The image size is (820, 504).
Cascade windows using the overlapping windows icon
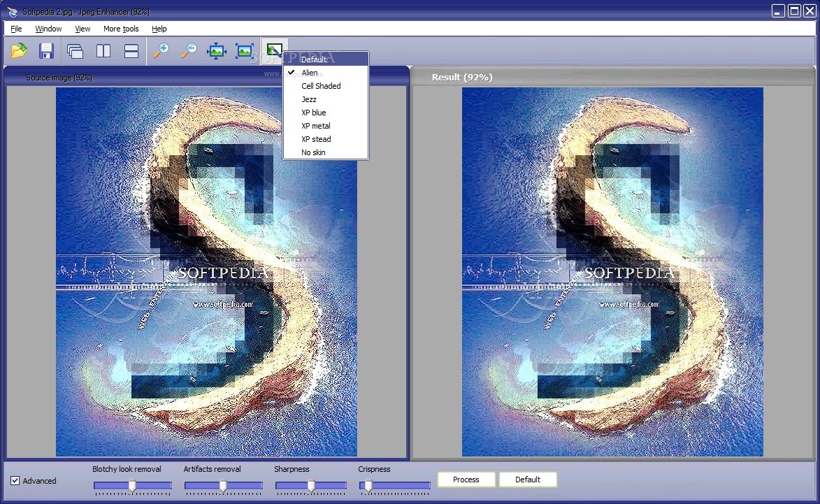point(75,51)
